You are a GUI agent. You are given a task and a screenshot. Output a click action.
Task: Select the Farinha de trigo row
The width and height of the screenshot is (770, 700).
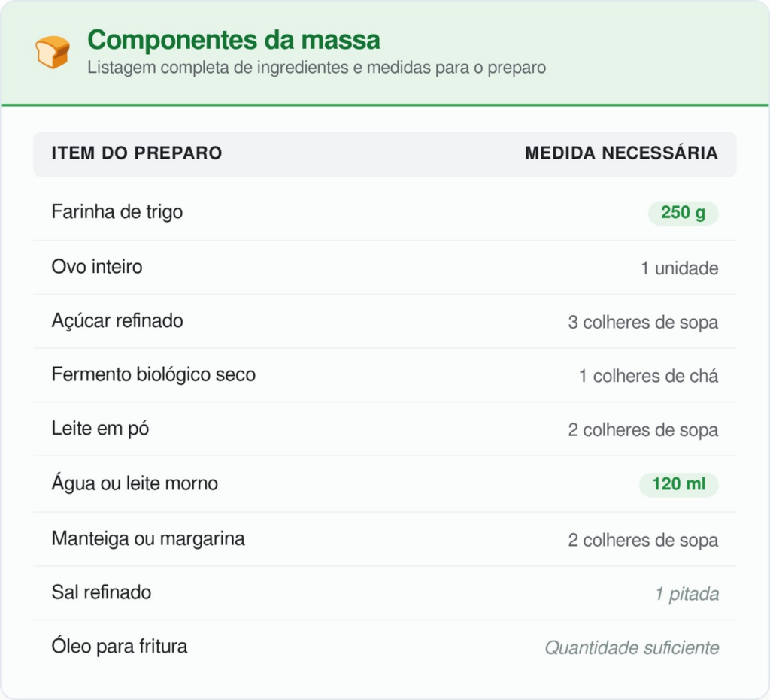click(x=385, y=213)
